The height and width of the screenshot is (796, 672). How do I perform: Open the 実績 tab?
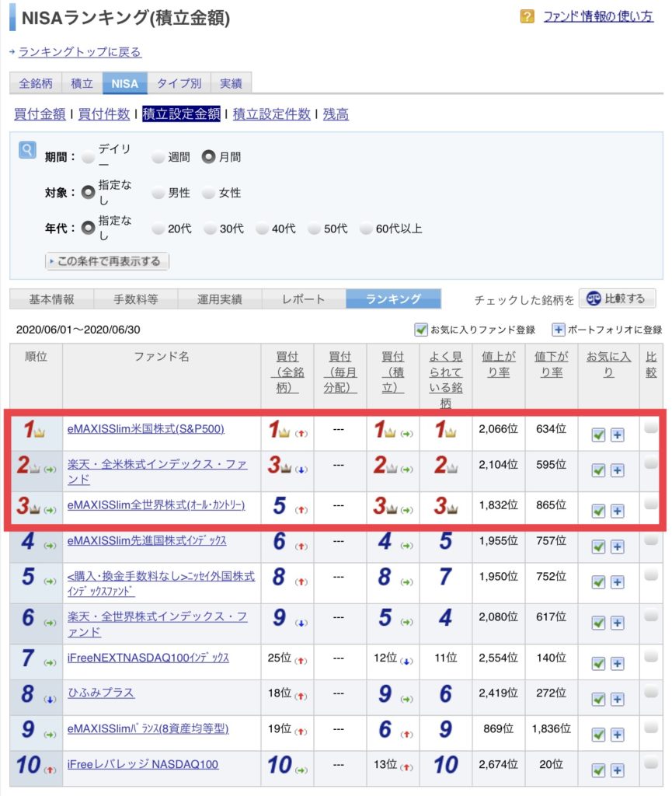coord(231,83)
